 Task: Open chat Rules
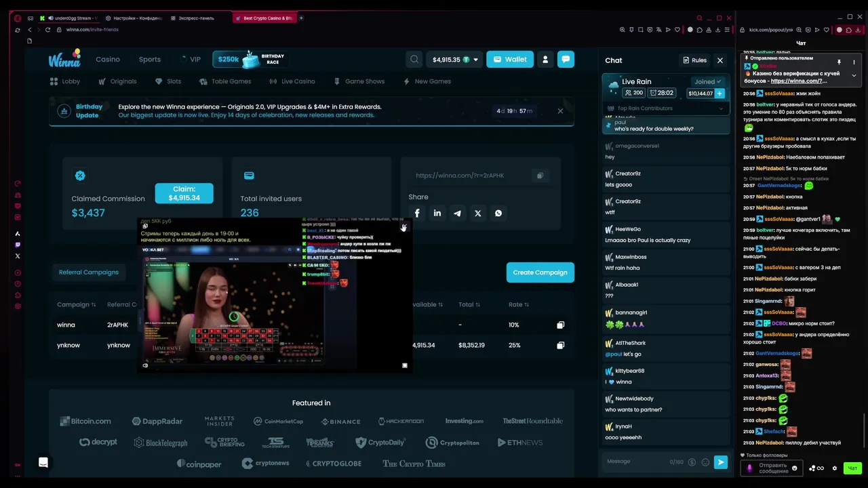tap(694, 60)
